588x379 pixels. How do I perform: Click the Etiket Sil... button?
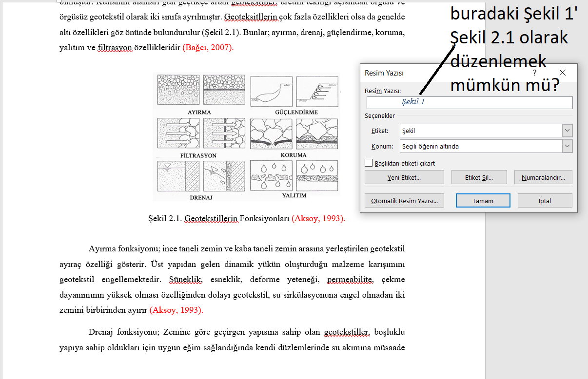coord(479,177)
